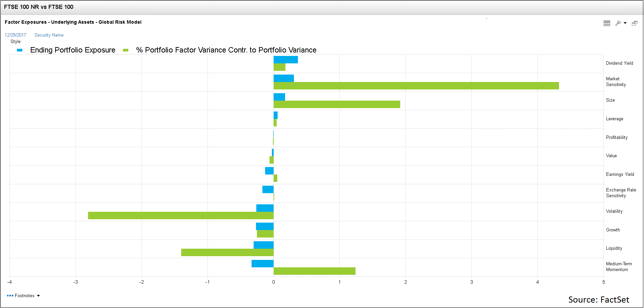The width and height of the screenshot is (644, 308).
Task: Click the blue Earnings Yield exposure bar
Action: (x=269, y=171)
